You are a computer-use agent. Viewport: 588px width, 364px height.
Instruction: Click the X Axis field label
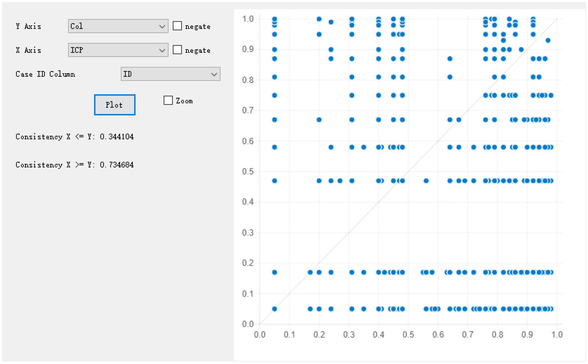click(x=28, y=50)
